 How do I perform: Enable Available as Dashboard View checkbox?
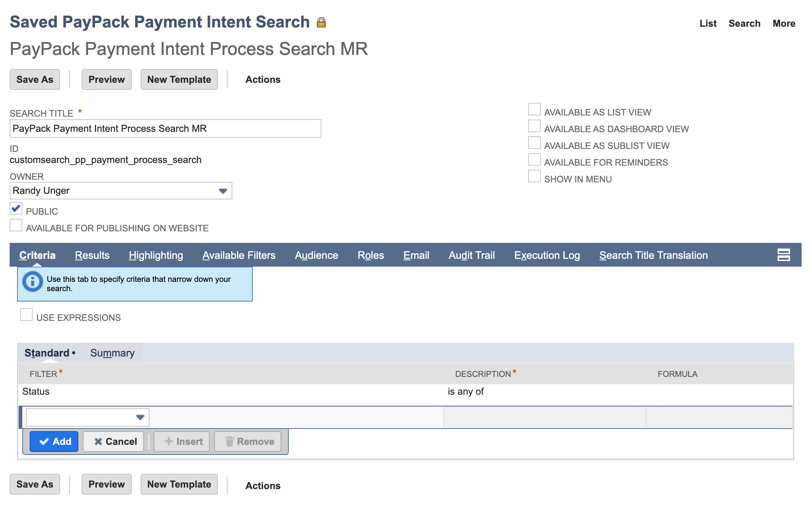534,126
